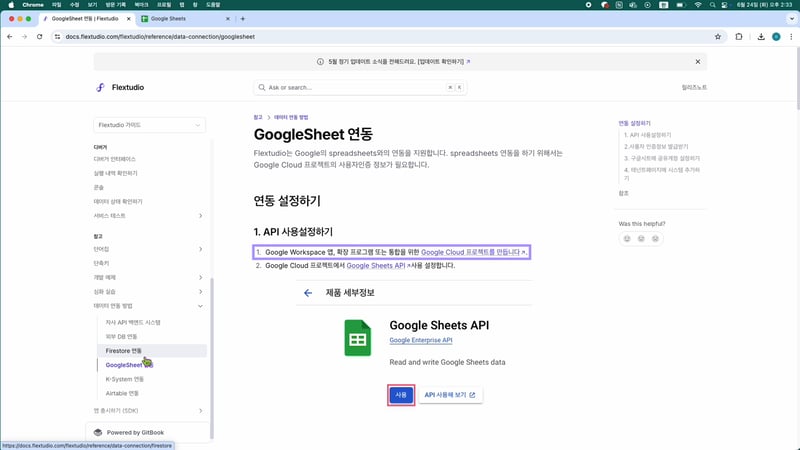The height and width of the screenshot is (450, 800).
Task: Collapse the 데이터 연동 방법 section
Action: (x=200, y=306)
